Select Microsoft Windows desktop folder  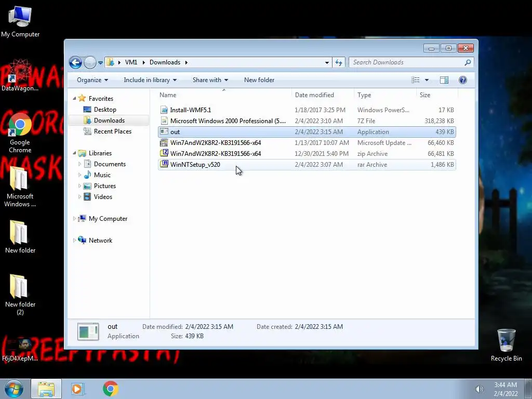20,187
